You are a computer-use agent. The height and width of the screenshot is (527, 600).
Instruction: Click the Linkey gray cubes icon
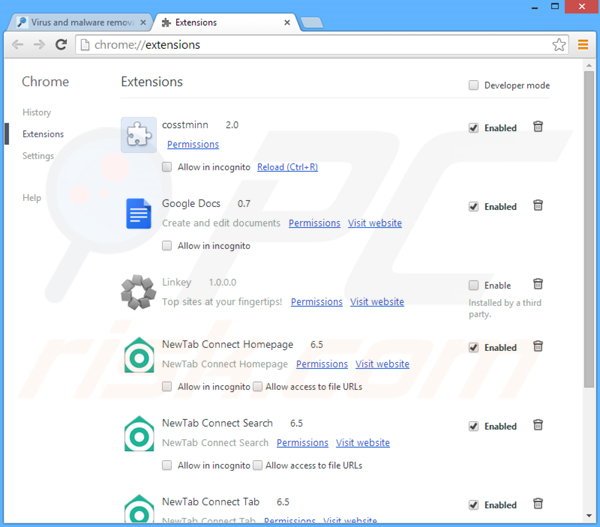point(139,292)
